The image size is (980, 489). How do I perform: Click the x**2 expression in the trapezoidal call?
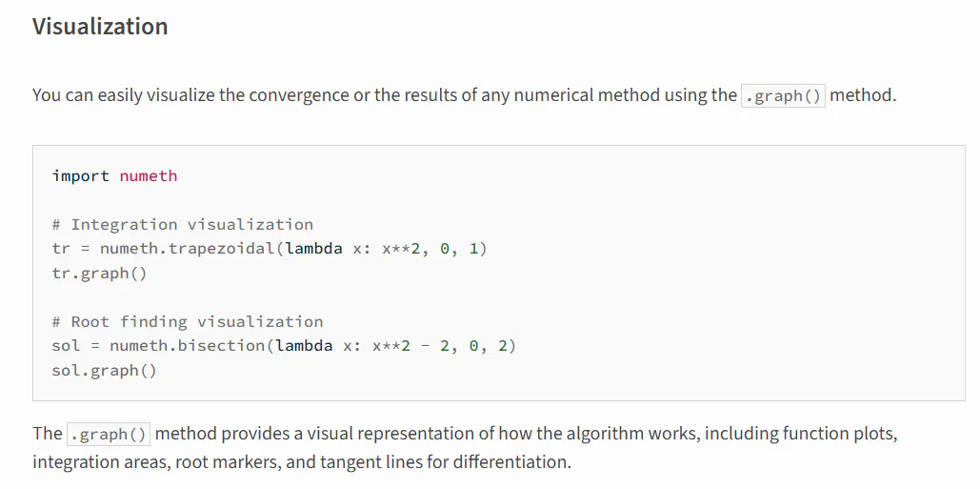pyautogui.click(x=401, y=249)
